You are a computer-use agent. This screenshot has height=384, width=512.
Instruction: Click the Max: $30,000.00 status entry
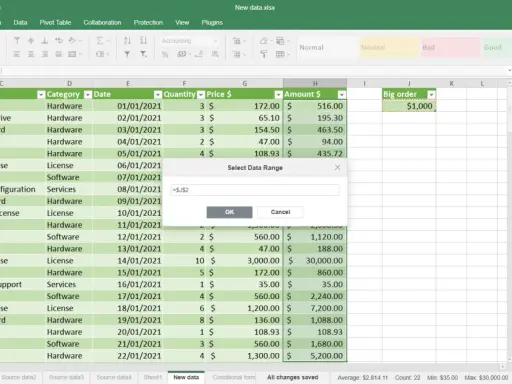click(486, 378)
